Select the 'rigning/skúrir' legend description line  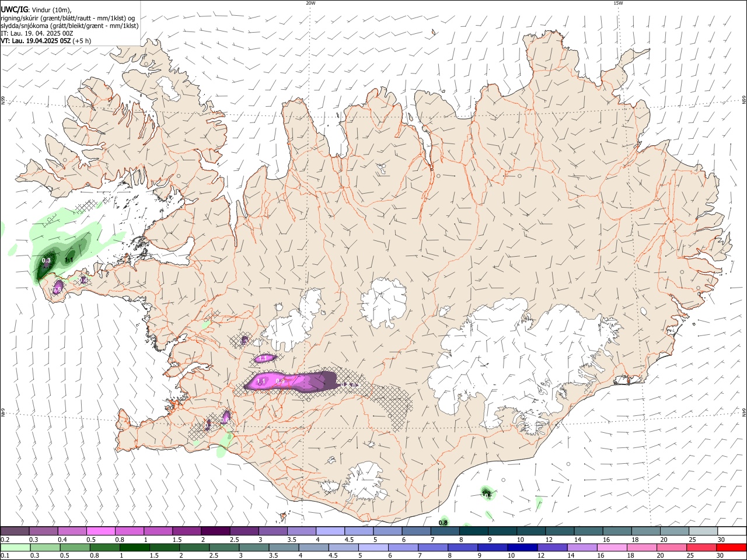tap(68, 18)
